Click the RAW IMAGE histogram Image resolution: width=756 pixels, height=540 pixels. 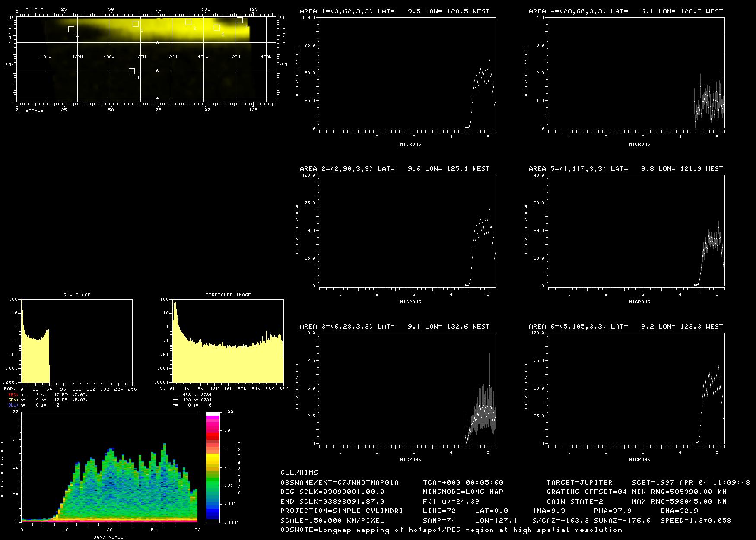[x=77, y=341]
